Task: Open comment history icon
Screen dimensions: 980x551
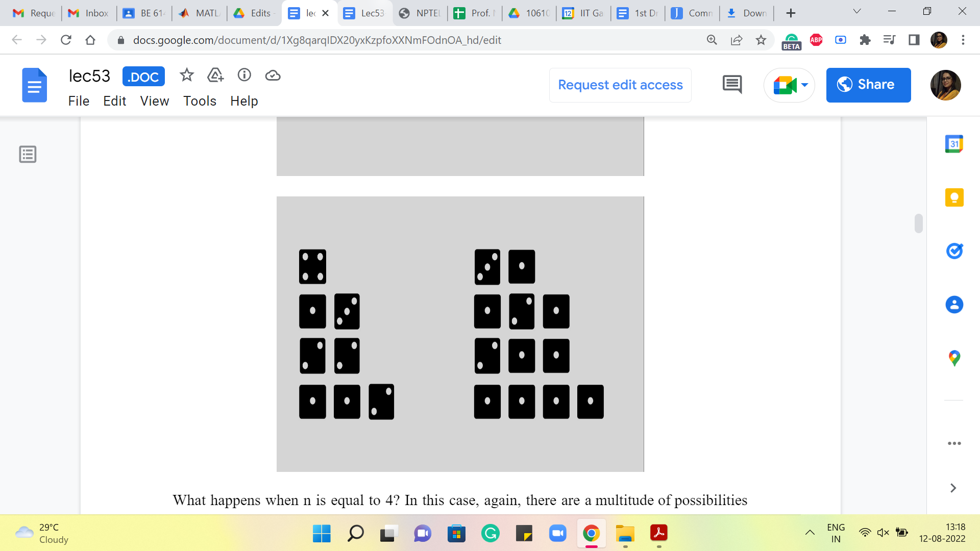Action: (x=732, y=85)
